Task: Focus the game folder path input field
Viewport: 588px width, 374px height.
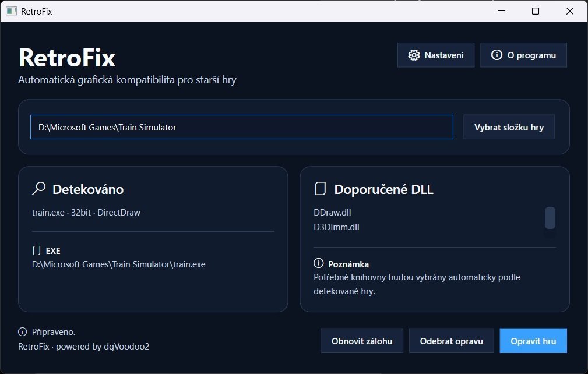Action: [241, 127]
